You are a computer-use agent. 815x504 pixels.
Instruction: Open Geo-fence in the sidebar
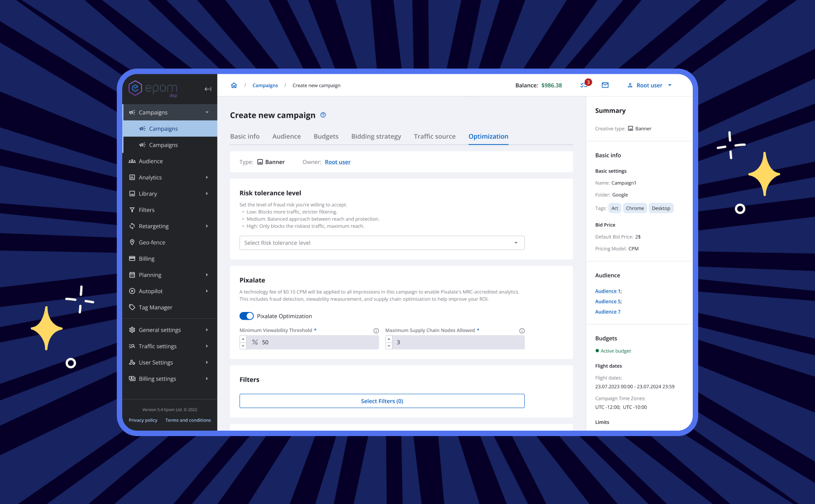click(x=170, y=243)
